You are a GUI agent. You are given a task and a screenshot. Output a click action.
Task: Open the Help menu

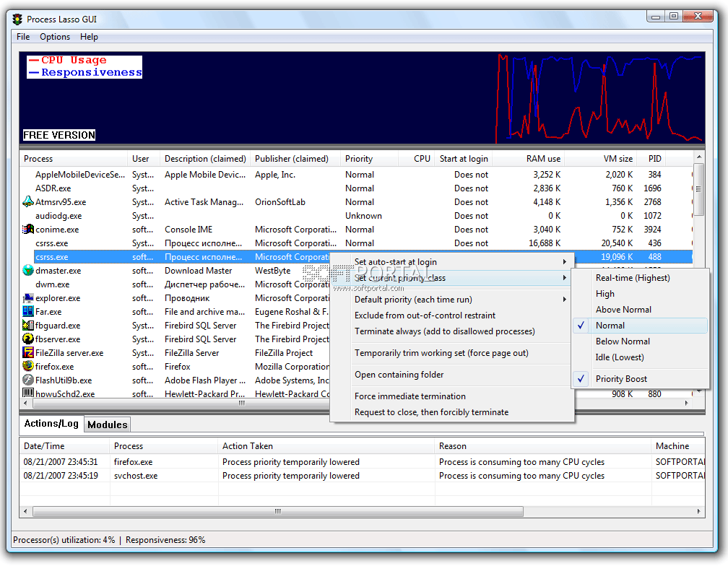89,37
